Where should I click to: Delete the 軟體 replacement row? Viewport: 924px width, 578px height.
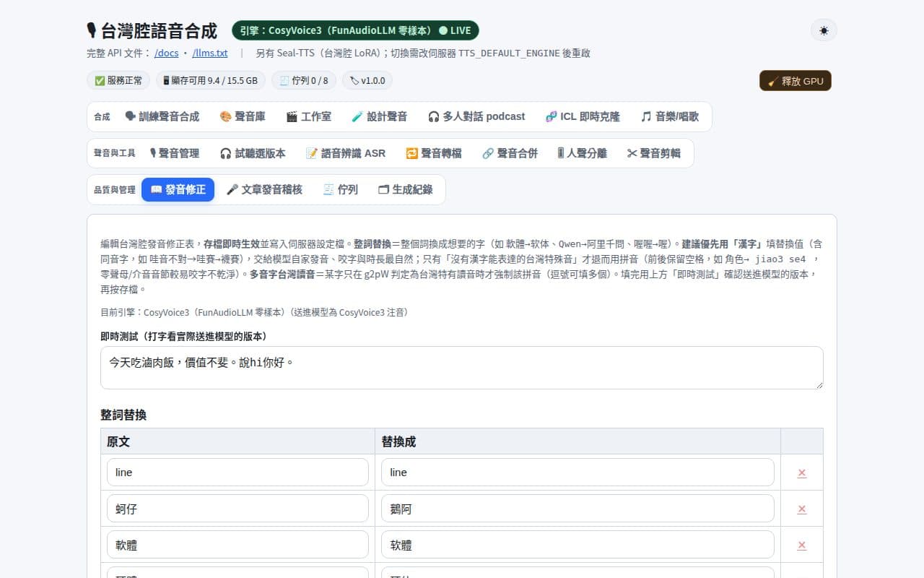click(x=802, y=545)
